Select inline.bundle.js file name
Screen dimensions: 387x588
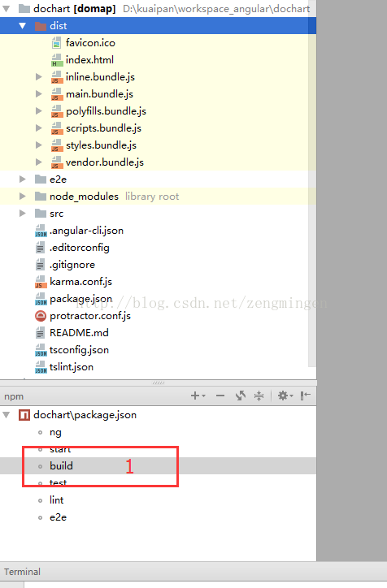click(100, 77)
